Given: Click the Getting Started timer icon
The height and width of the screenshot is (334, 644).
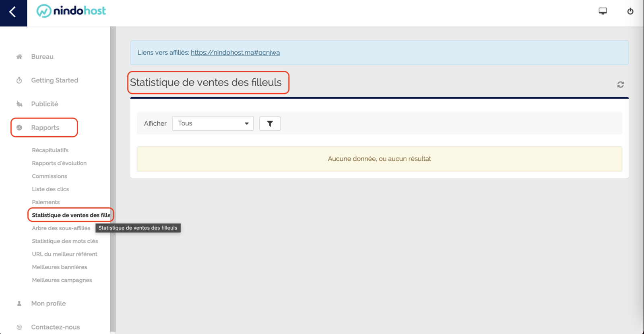Looking at the screenshot, I should click(x=19, y=80).
